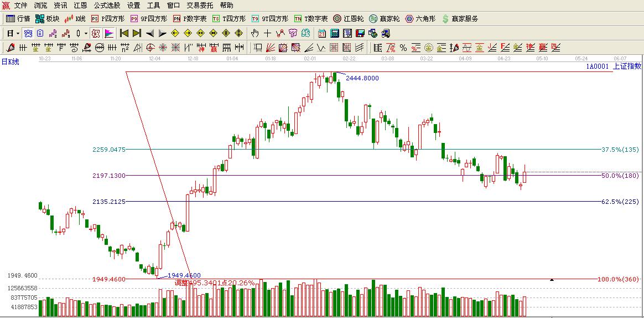Select the percent (%) retracement tool

(x=403, y=48)
